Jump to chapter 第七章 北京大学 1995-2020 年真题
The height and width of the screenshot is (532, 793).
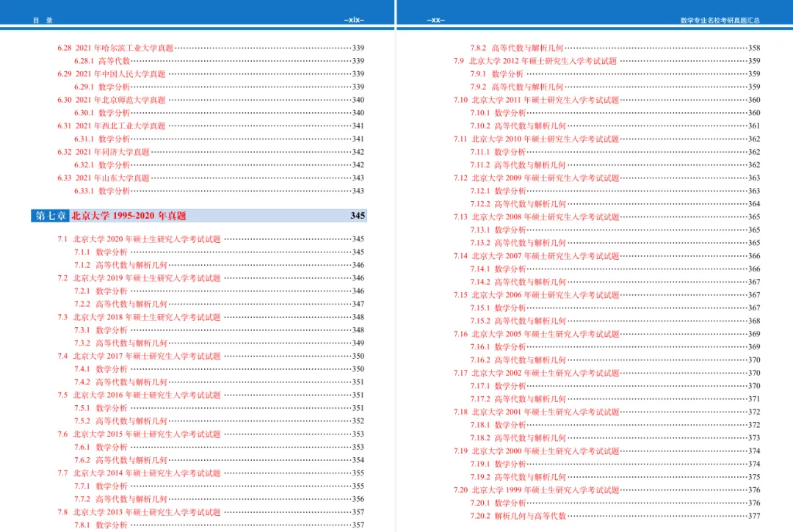click(199, 216)
